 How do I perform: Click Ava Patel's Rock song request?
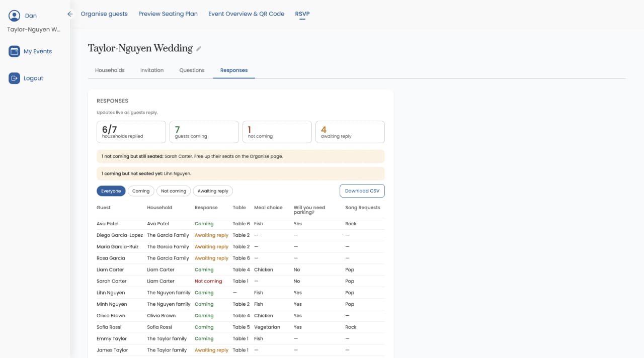(x=351, y=224)
